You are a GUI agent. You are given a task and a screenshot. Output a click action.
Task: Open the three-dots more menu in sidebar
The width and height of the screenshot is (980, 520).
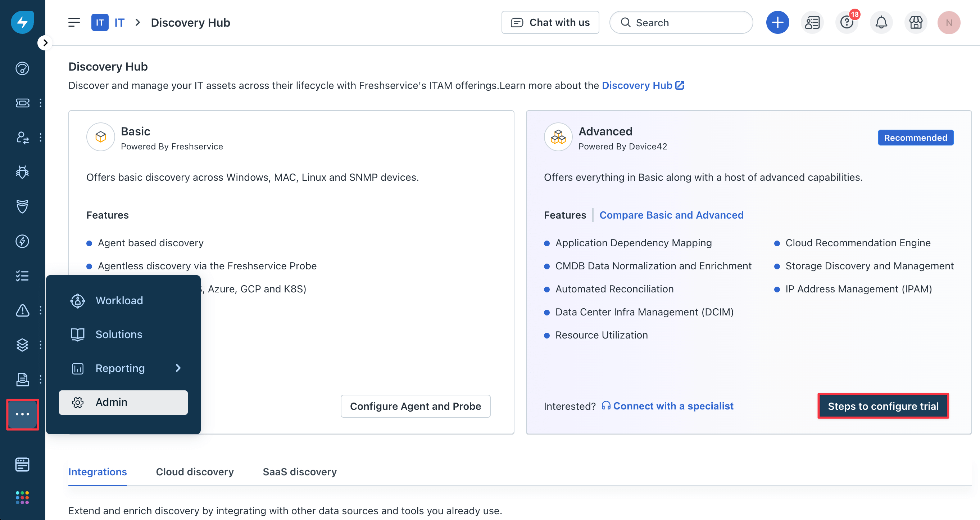click(x=22, y=414)
